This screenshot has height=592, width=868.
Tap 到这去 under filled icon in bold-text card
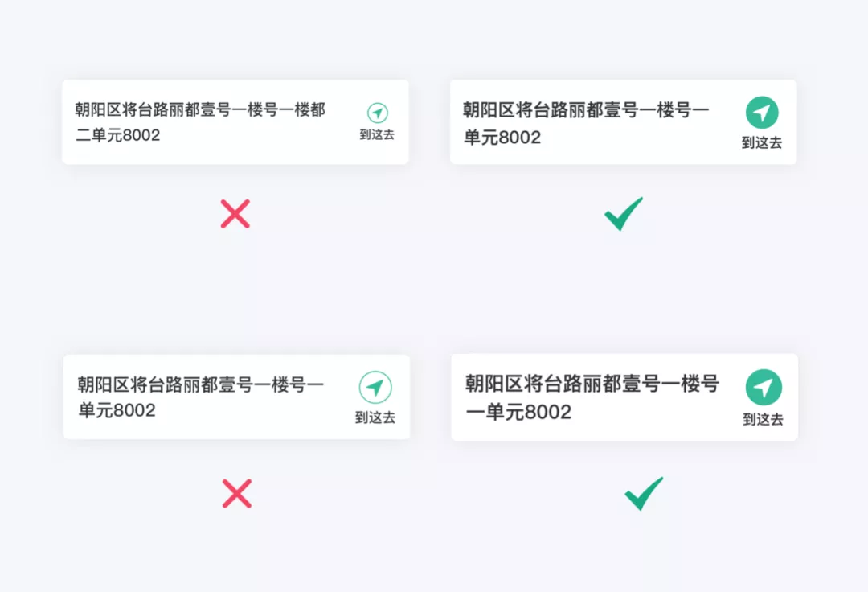(x=764, y=419)
